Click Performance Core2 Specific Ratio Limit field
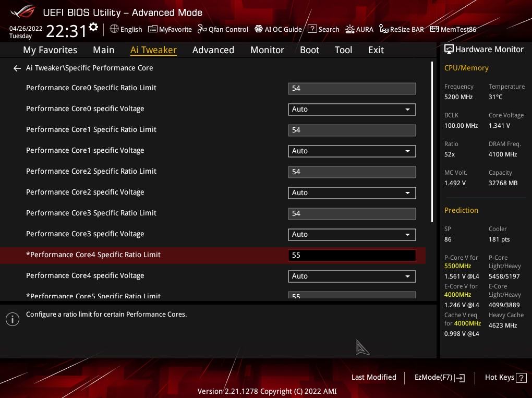The height and width of the screenshot is (398, 532). point(352,172)
